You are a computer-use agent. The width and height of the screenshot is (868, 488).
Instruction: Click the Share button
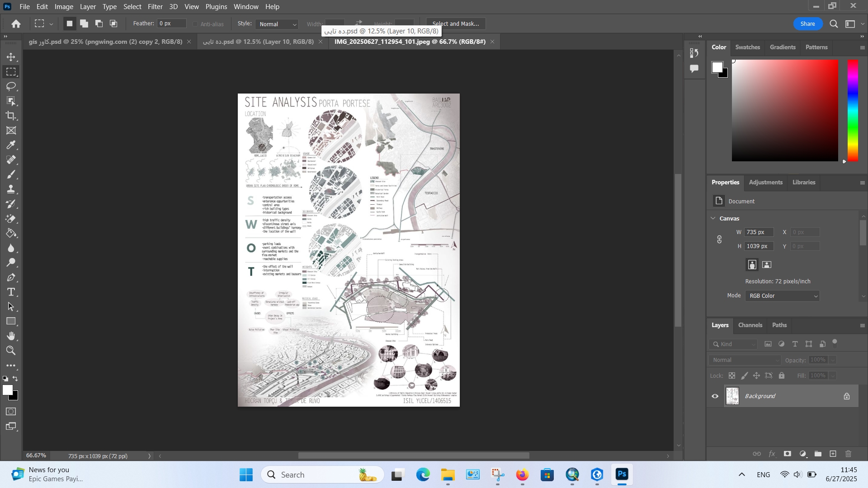click(807, 24)
